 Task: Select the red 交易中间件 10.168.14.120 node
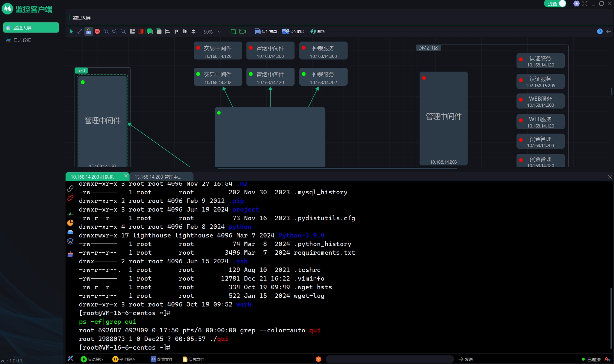(218, 50)
